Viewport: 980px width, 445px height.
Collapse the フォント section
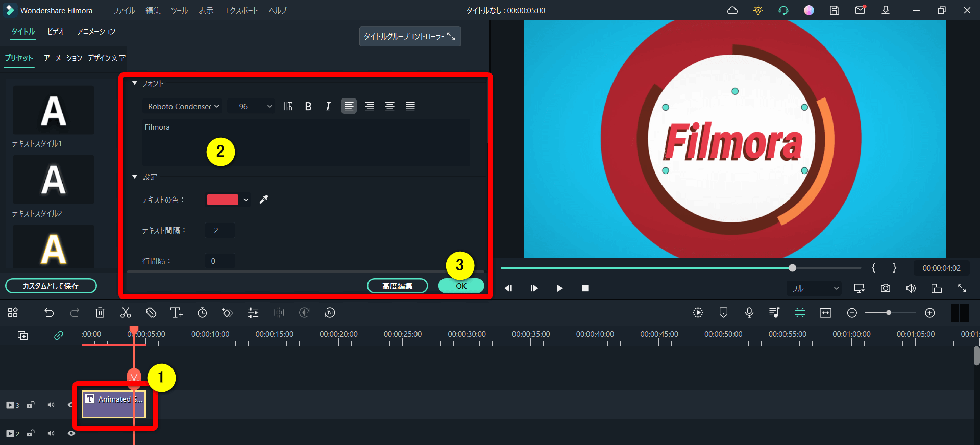pyautogui.click(x=135, y=83)
